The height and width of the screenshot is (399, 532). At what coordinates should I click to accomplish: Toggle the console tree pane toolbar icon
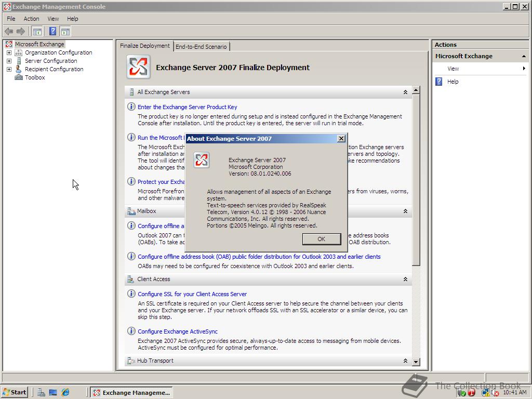(x=37, y=32)
